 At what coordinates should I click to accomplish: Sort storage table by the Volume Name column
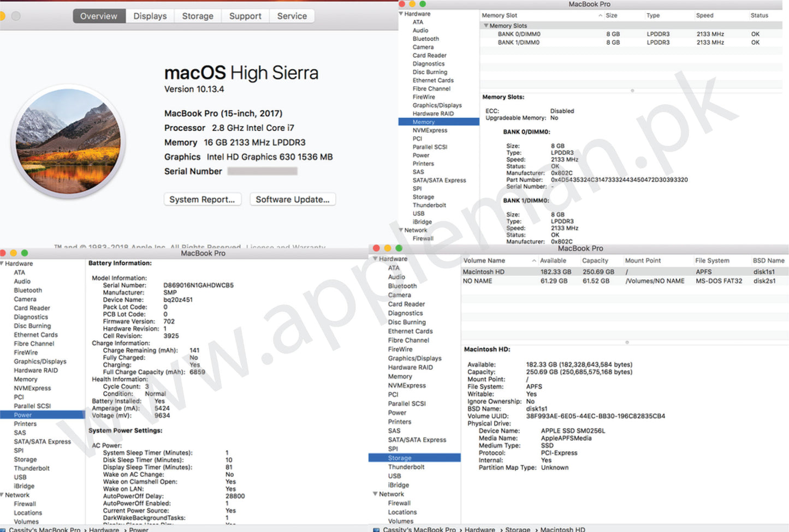(x=484, y=261)
